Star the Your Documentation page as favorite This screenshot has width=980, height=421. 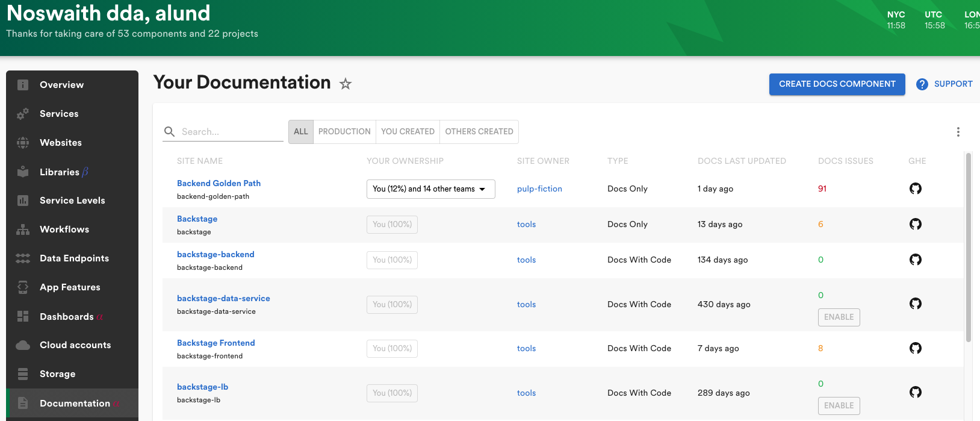[x=346, y=84]
